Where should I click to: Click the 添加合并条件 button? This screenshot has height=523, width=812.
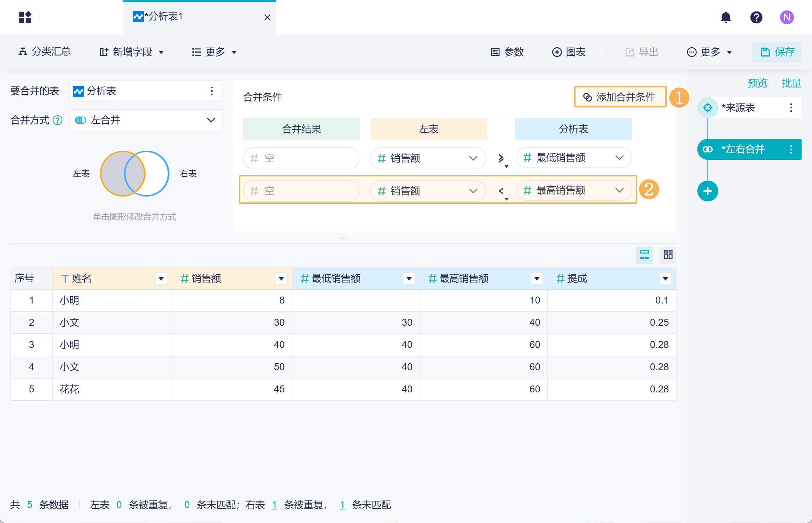(x=620, y=97)
